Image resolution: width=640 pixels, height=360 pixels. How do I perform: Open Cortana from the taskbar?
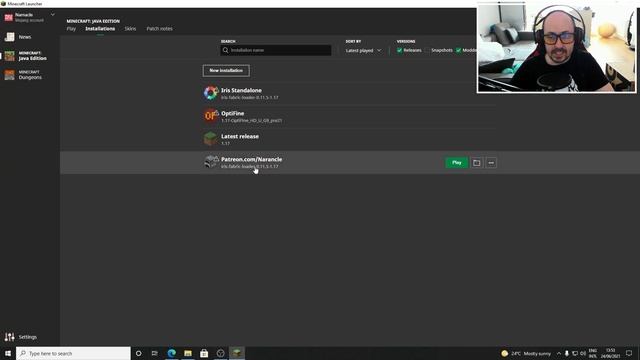[x=138, y=353]
